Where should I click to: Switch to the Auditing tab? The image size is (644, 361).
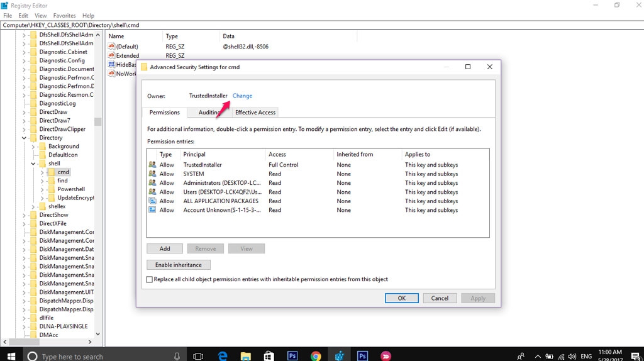click(209, 112)
